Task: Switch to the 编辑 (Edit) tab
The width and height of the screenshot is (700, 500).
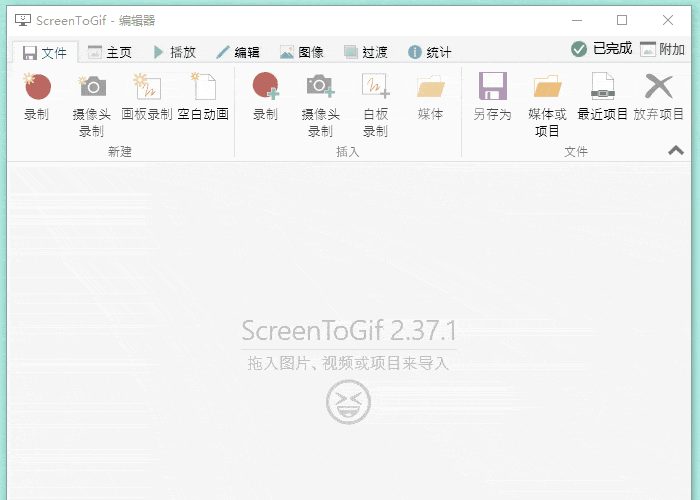Action: pos(238,52)
